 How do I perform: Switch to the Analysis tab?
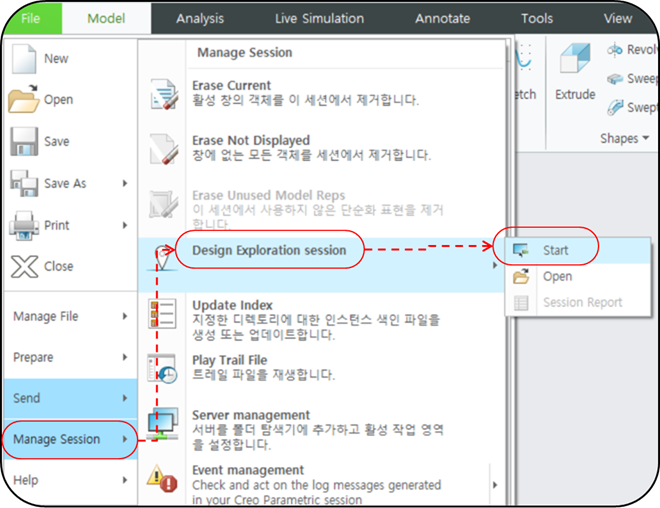click(x=200, y=18)
